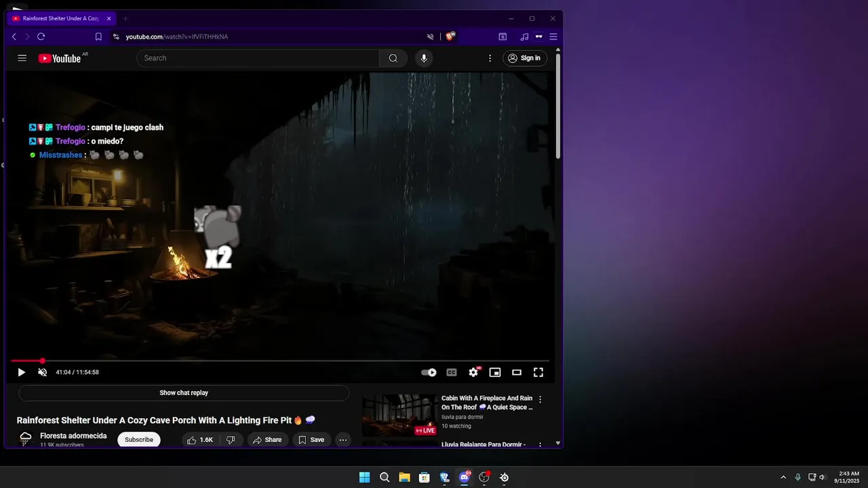Save video to a playlist
868x488 pixels.
pyautogui.click(x=311, y=440)
